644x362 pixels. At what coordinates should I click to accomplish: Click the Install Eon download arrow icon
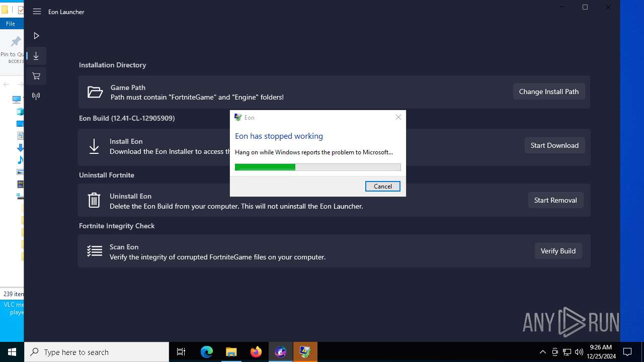(x=94, y=146)
